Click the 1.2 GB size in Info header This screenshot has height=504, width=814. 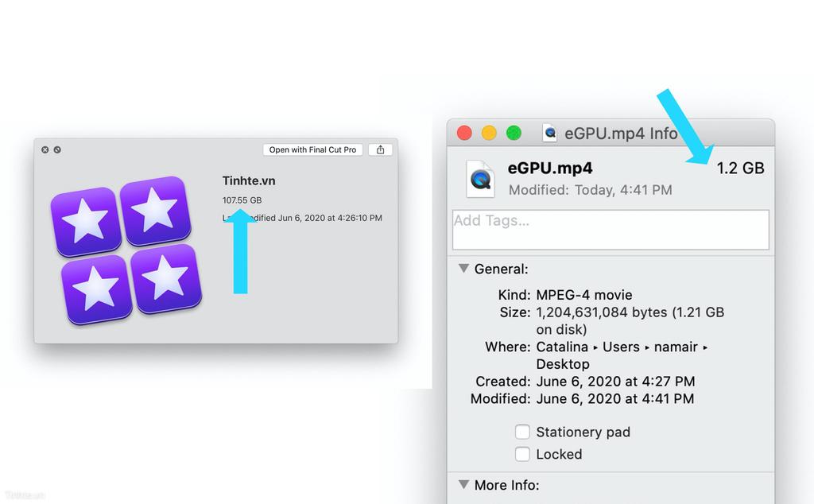click(740, 169)
